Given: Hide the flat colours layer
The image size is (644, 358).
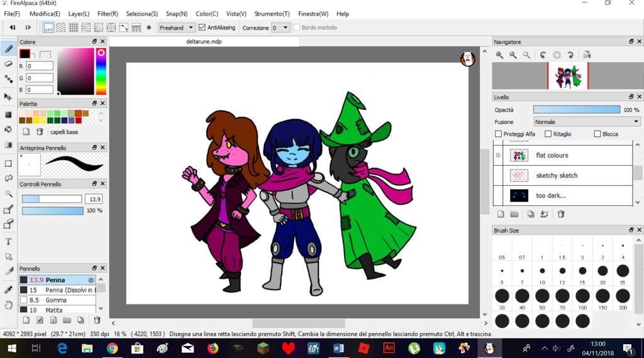Looking at the screenshot, I should (x=498, y=155).
